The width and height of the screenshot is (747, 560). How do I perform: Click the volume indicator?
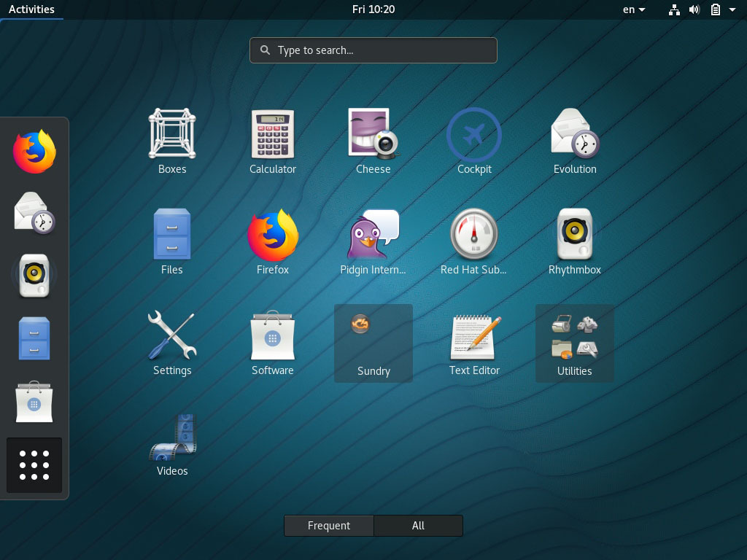tap(694, 9)
